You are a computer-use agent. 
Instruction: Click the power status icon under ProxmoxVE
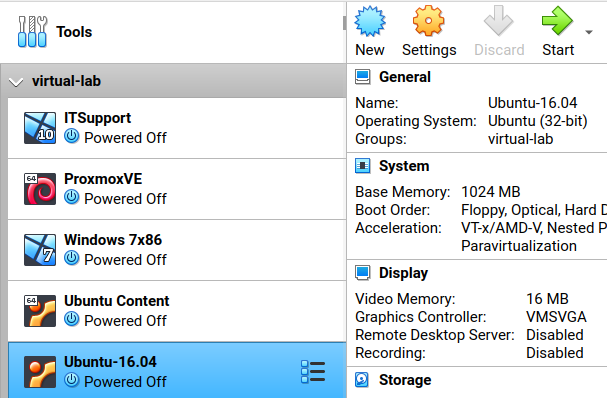[72, 197]
